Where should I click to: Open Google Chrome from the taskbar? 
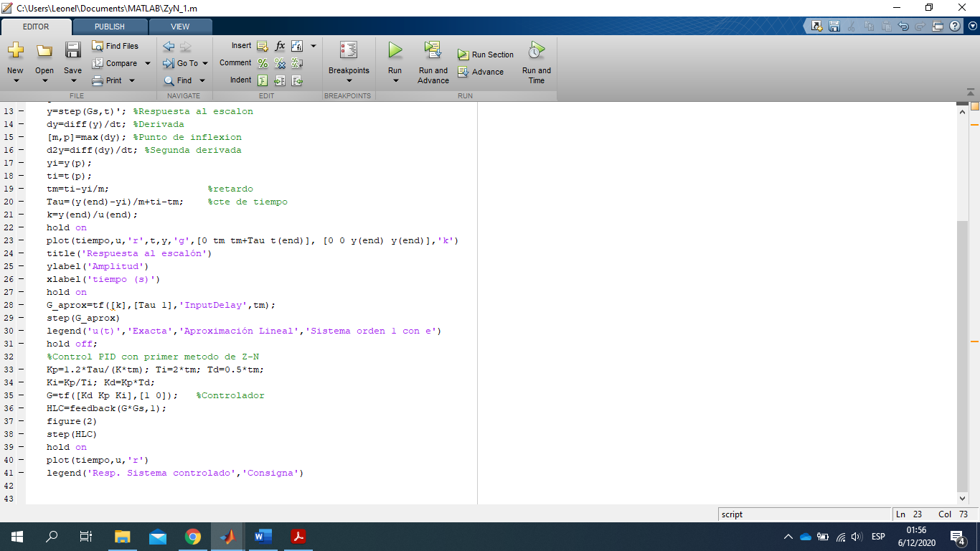tap(192, 536)
